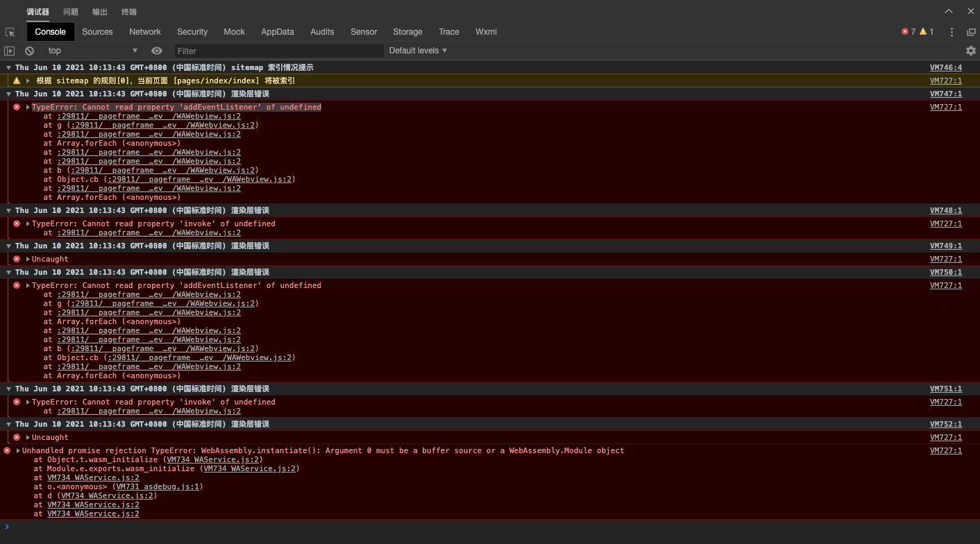Open the three-dot more options menu

[x=952, y=32]
